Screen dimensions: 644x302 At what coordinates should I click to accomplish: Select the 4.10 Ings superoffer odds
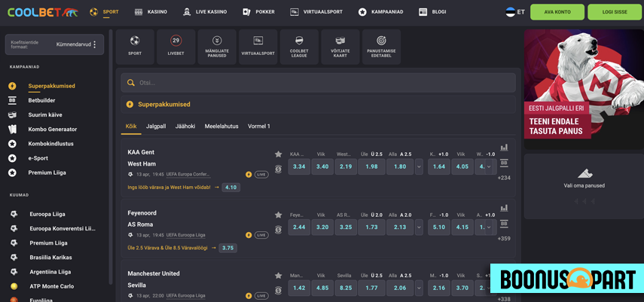230,188
